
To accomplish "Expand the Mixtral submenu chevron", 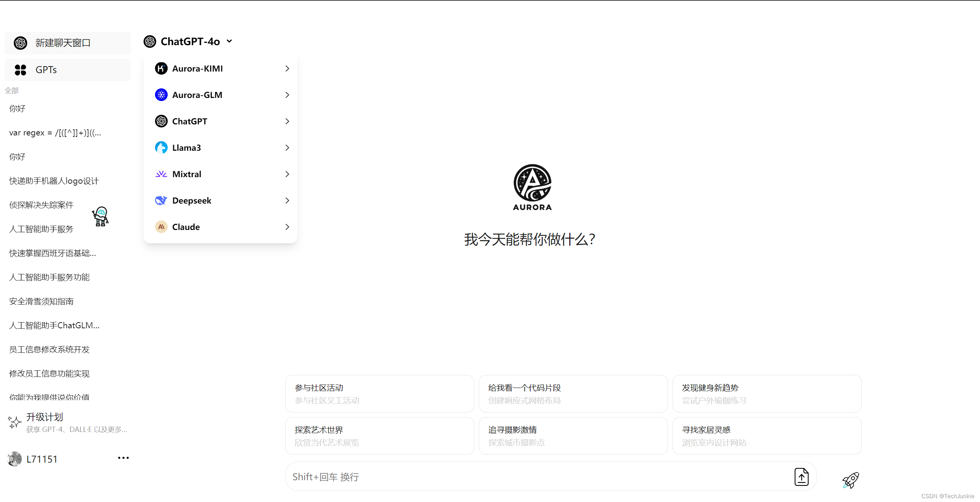I will click(x=287, y=174).
